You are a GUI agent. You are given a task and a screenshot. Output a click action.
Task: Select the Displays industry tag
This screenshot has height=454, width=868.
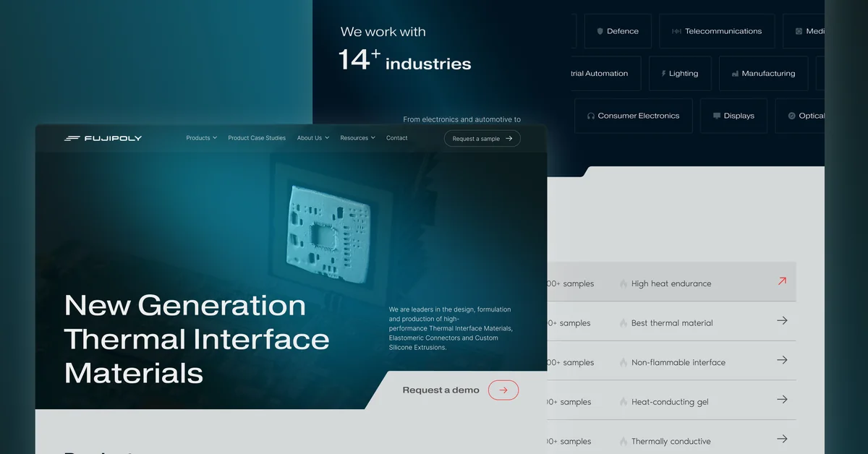(x=733, y=116)
